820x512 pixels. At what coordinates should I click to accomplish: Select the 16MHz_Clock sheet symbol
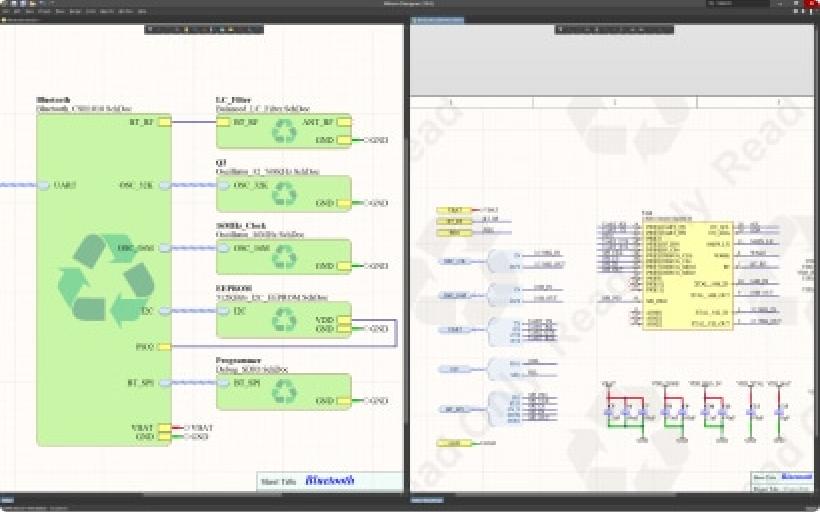pyautogui.click(x=283, y=256)
